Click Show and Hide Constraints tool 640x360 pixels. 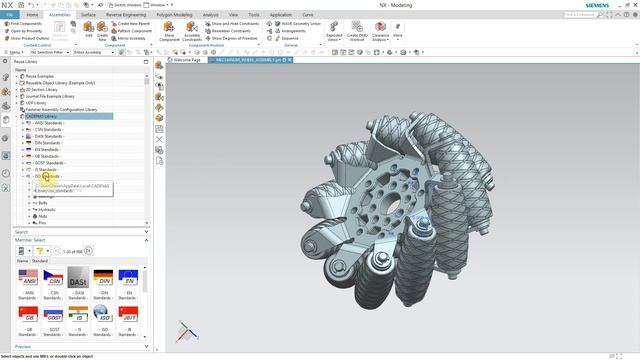232,24
